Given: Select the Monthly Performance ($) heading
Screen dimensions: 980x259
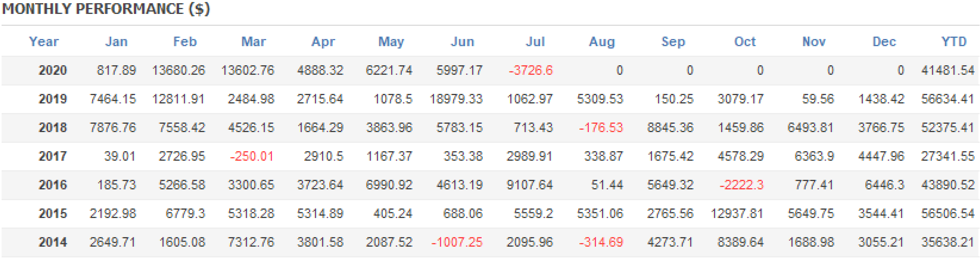Looking at the screenshot, I should pyautogui.click(x=106, y=9).
